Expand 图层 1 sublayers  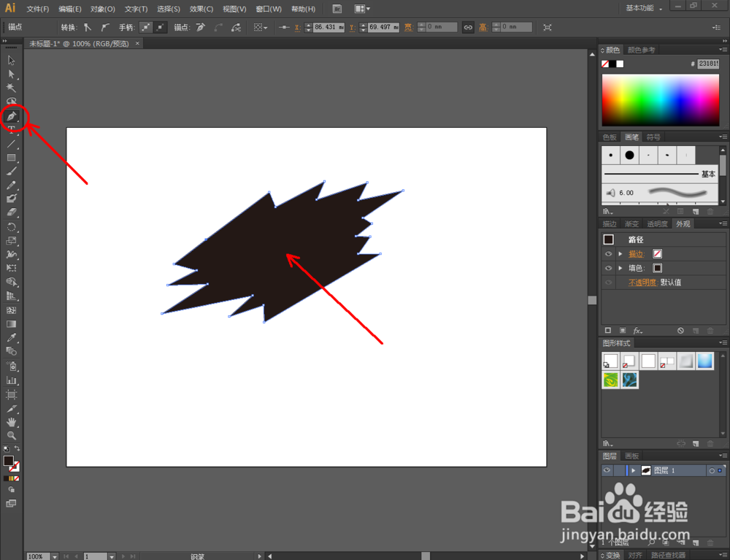633,471
